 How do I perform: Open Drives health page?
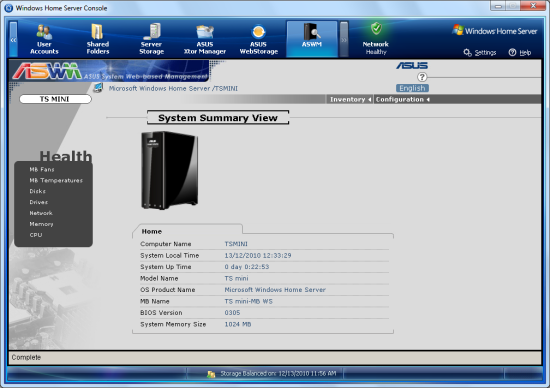click(39, 202)
